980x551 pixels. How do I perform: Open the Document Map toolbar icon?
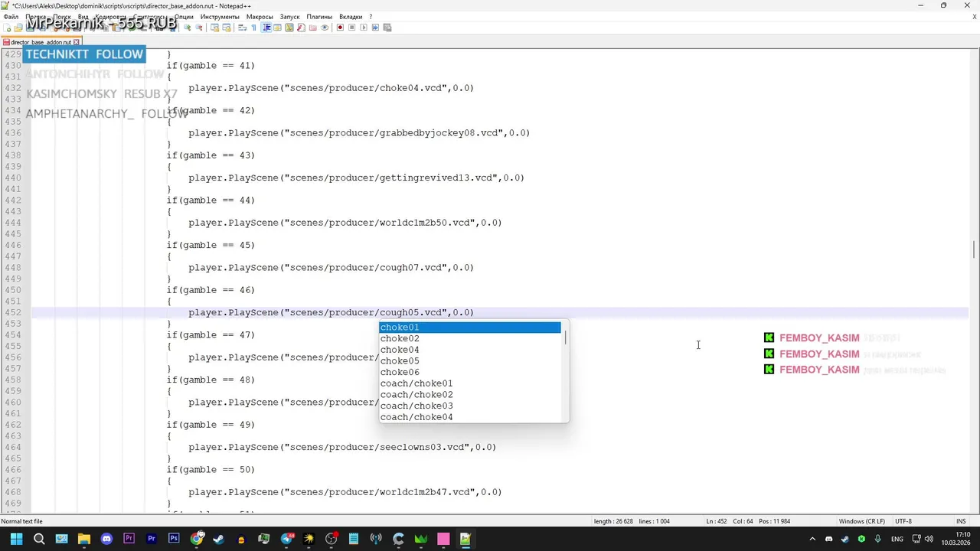pyautogui.click(x=289, y=28)
